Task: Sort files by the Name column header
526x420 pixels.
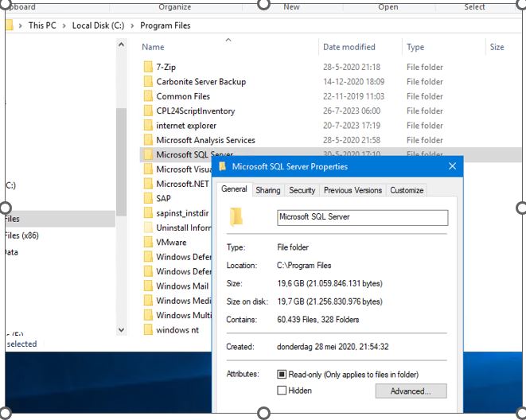Action: pos(153,47)
